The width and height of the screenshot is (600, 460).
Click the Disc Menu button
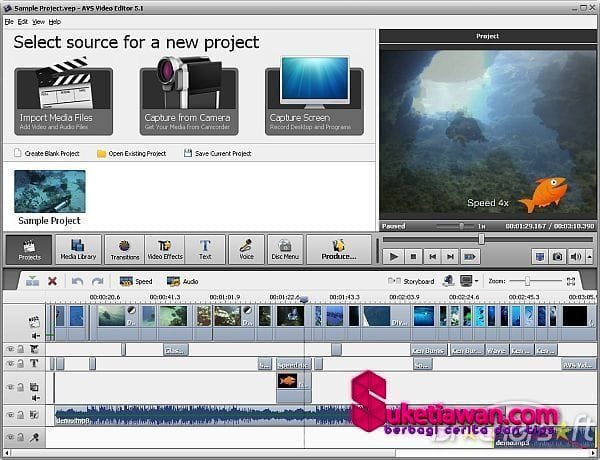pyautogui.click(x=285, y=249)
